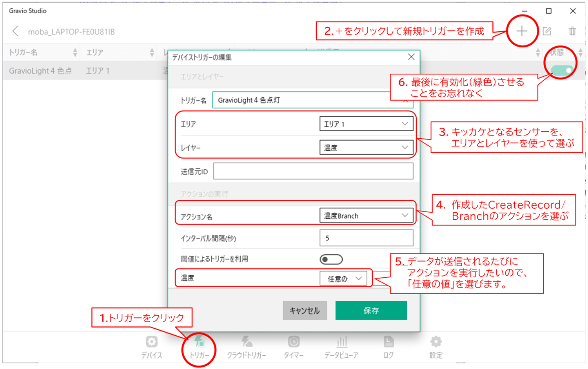The height and width of the screenshot is (369, 588).
Task: Open the データビューア tab
Action: click(341, 347)
